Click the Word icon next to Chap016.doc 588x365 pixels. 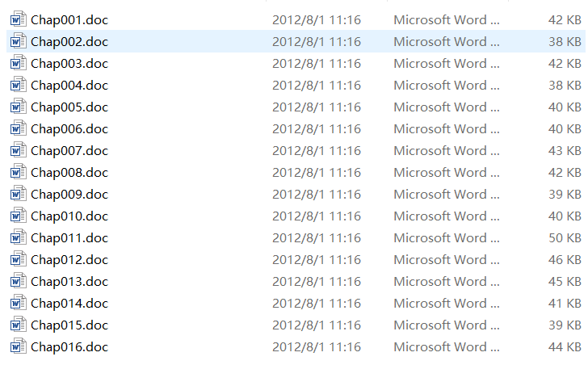[18, 346]
